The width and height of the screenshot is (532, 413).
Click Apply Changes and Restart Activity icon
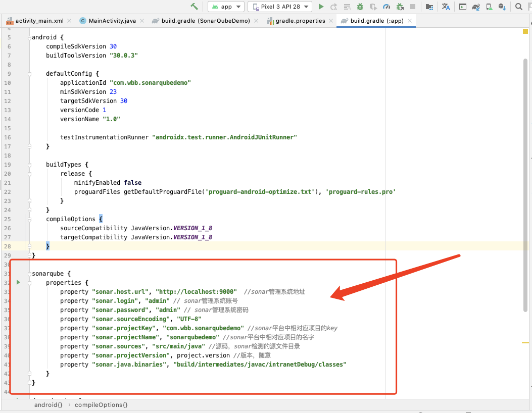pyautogui.click(x=334, y=7)
